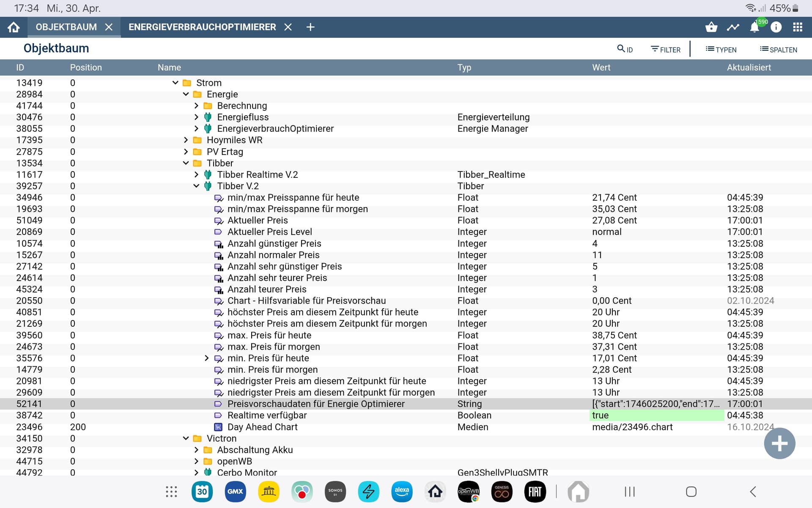Image resolution: width=812 pixels, height=508 pixels.
Task: Expand the Hoymiles WR folder
Action: pos(186,140)
